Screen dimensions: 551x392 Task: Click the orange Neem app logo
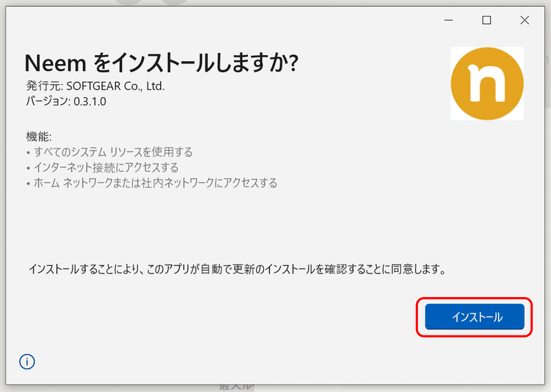pos(487,83)
